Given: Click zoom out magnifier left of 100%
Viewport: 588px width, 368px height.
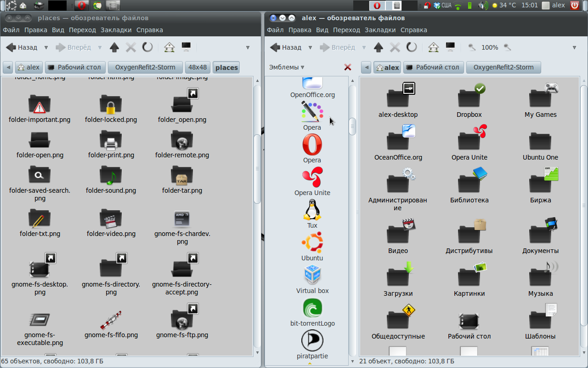Looking at the screenshot, I should click(472, 47).
